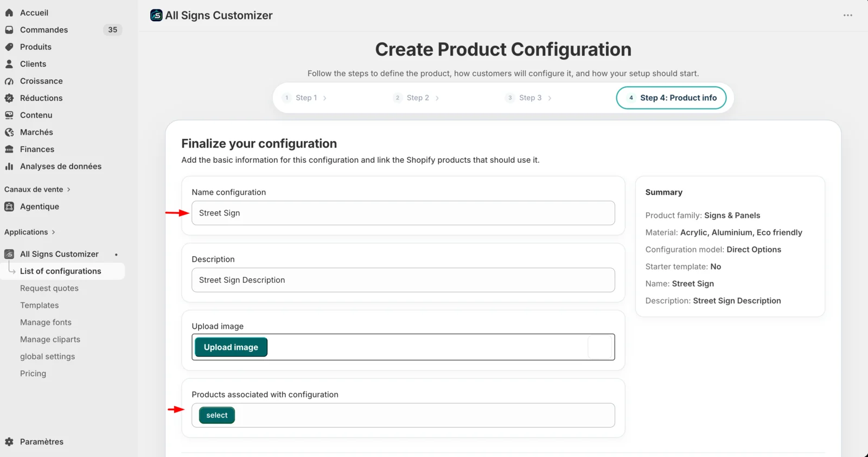
Task: Open the Pricing page
Action: tap(33, 374)
